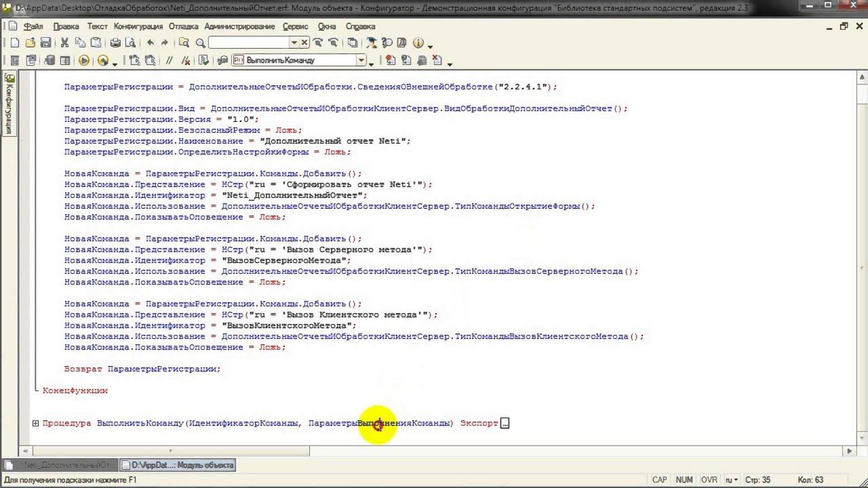The height and width of the screenshot is (488, 868).
Task: Add a comment using the // icon
Action: pos(170,60)
